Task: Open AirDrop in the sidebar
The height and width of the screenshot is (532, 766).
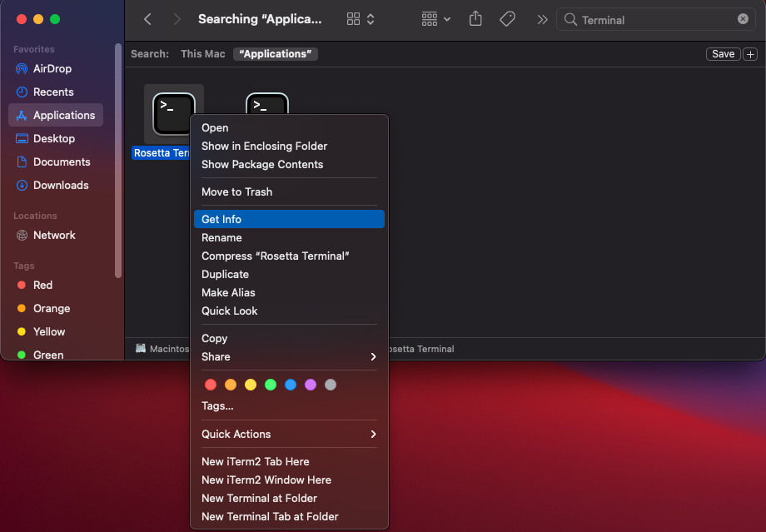Action: click(x=56, y=68)
